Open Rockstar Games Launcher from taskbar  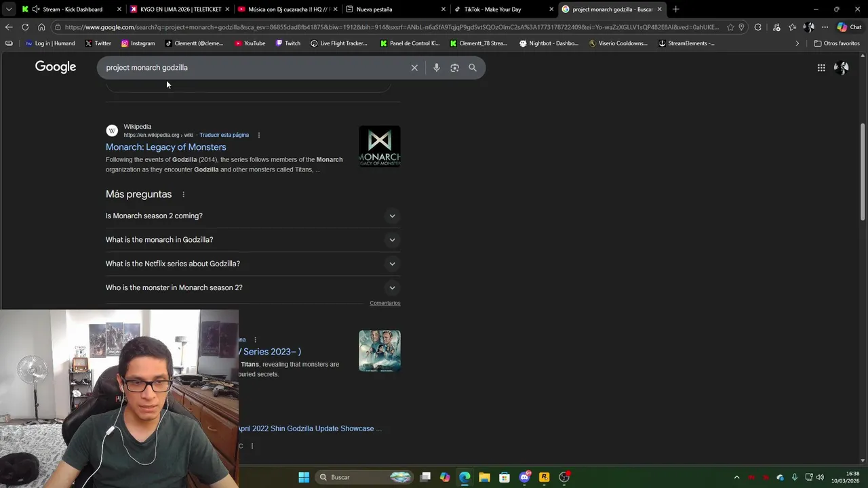[544, 477]
